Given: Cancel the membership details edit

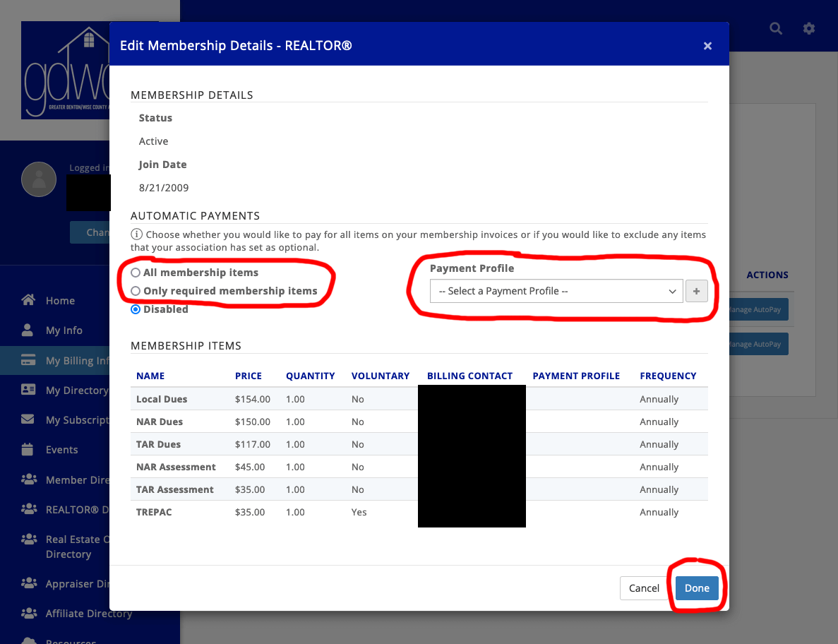Looking at the screenshot, I should tap(644, 588).
